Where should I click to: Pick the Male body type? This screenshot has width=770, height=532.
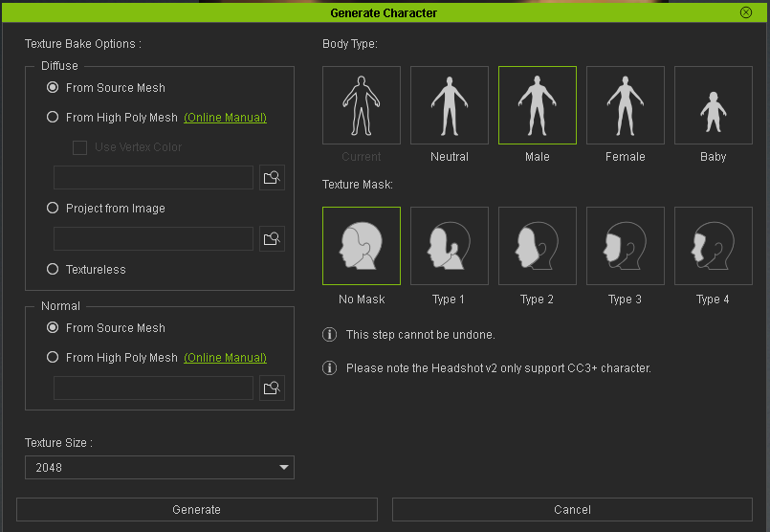[538, 105]
